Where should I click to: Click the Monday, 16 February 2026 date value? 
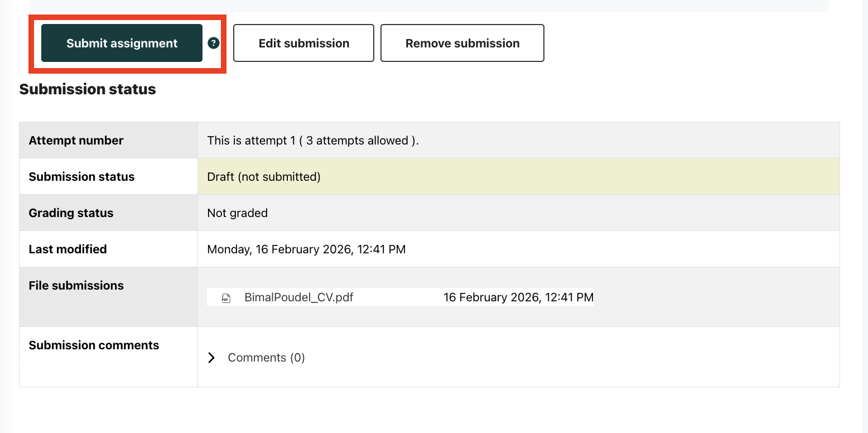(x=306, y=249)
